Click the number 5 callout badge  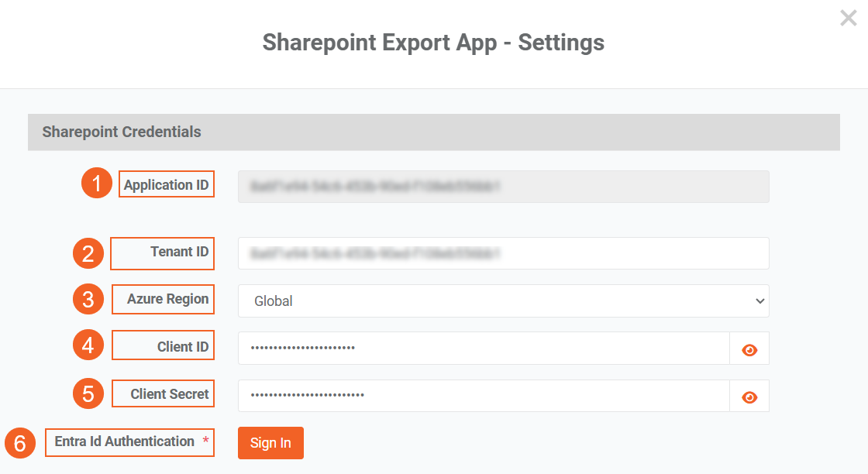pos(88,393)
